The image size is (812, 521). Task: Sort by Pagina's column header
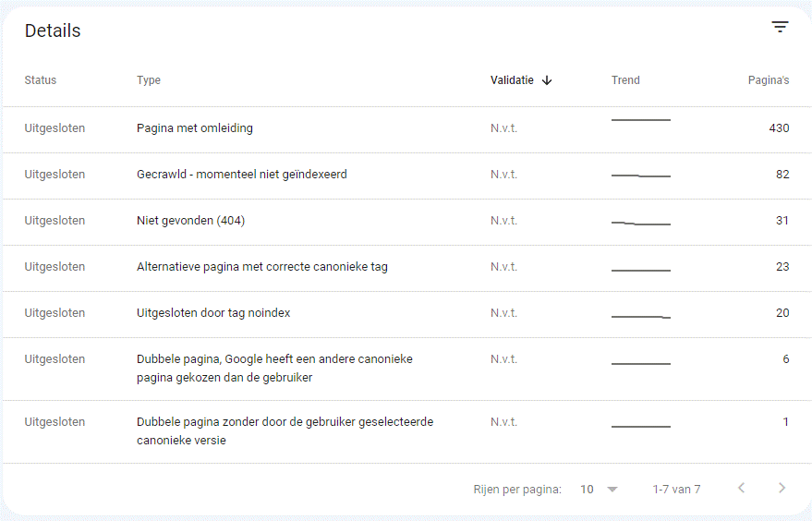769,80
